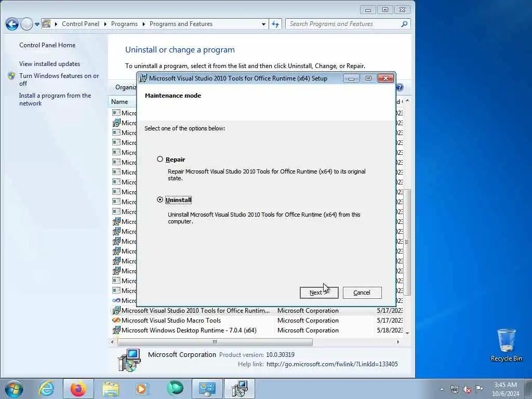Launch Firefox from the taskbar

78,389
